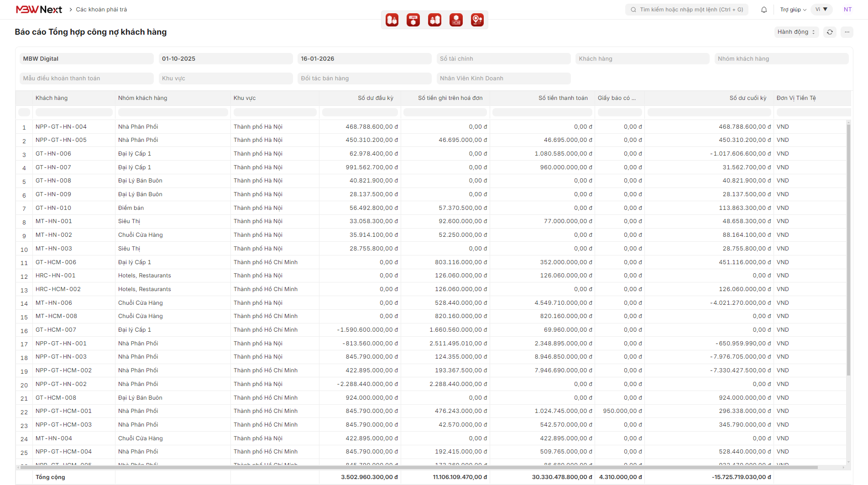Viewport: 868px width, 485px height.
Task: Refresh the report with the reload icon
Action: click(830, 32)
